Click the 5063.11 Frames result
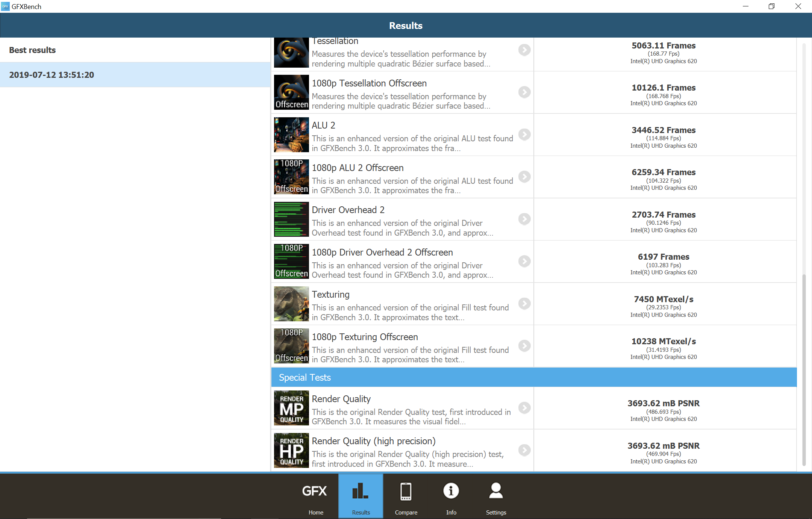This screenshot has height=519, width=812. click(664, 46)
